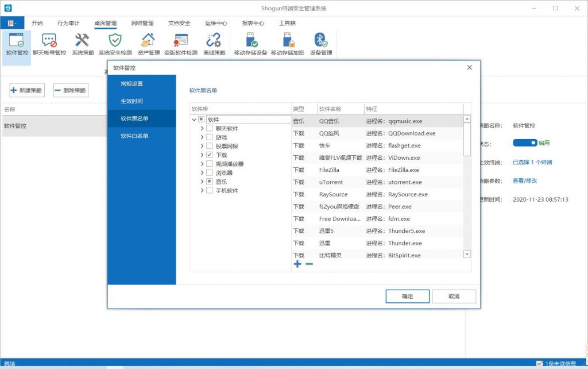The image size is (588, 369).
Task: Click the green plus add-software icon
Action: coord(297,264)
